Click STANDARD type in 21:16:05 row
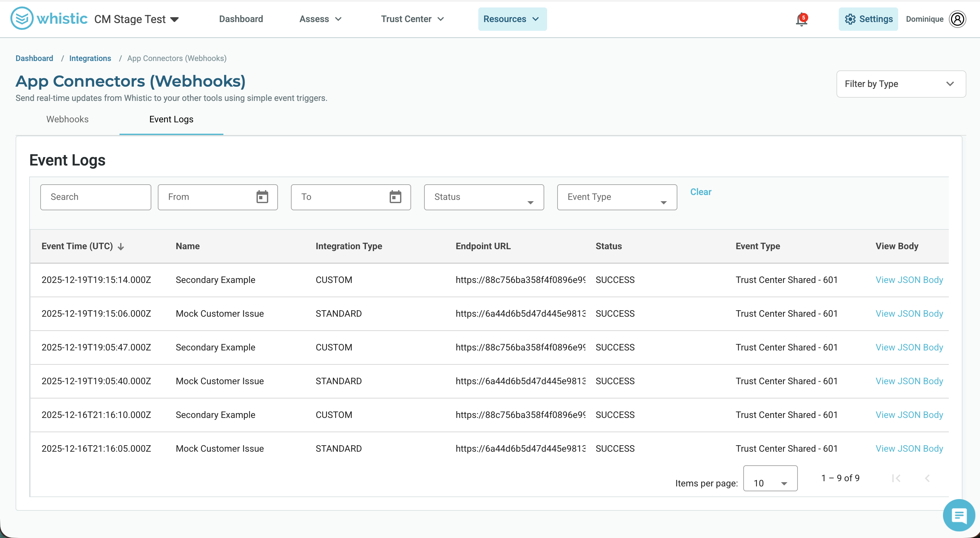 (x=339, y=449)
